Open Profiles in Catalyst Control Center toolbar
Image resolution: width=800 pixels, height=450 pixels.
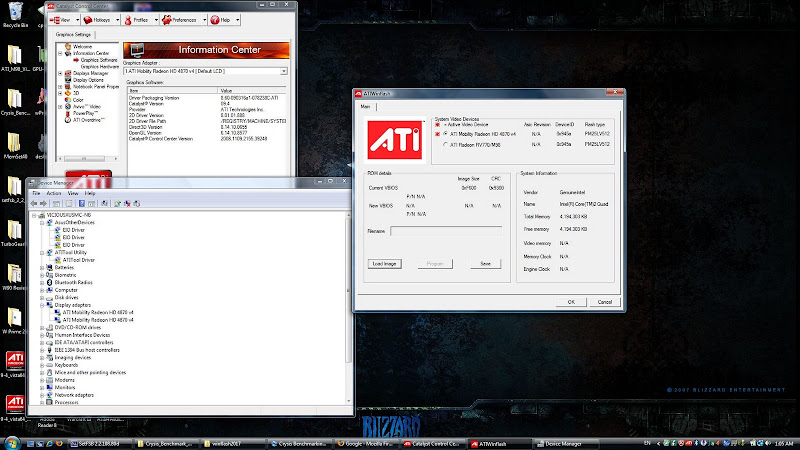tap(137, 20)
